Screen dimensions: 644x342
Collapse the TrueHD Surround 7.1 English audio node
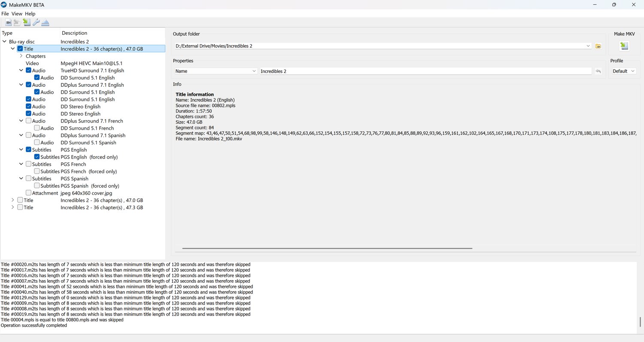(21, 70)
